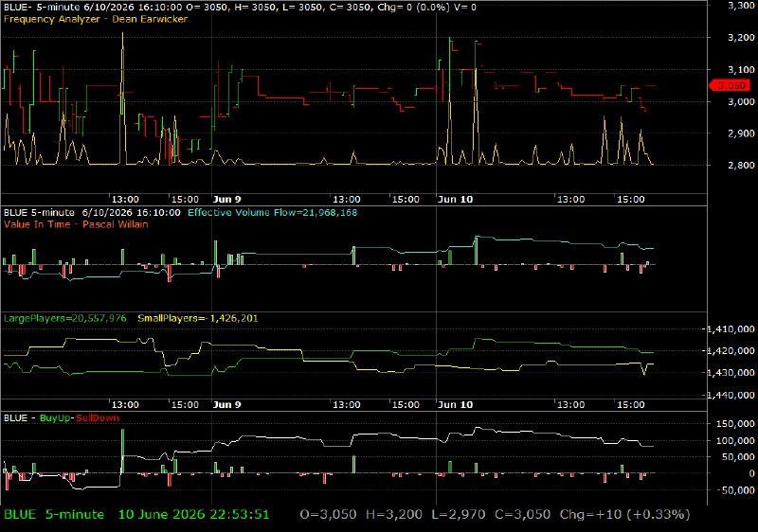The width and height of the screenshot is (758, 532).
Task: Click the red 3,050 last-price marker
Action: [730, 85]
